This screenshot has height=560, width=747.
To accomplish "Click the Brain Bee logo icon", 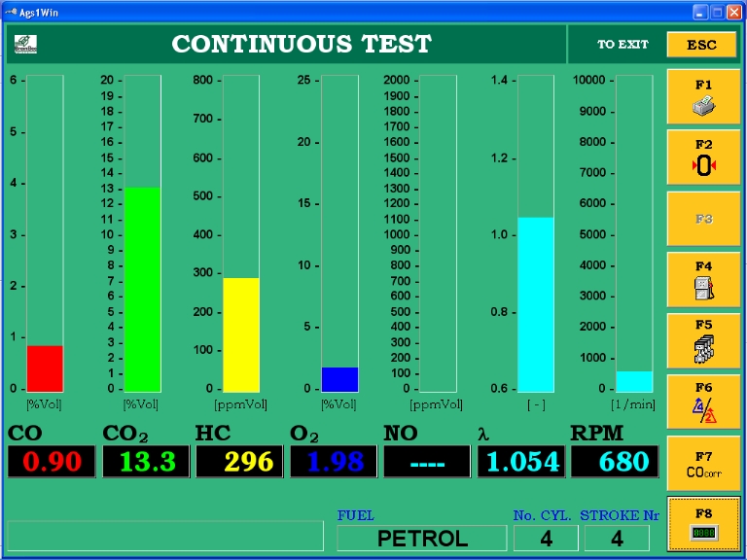I will pos(25,45).
